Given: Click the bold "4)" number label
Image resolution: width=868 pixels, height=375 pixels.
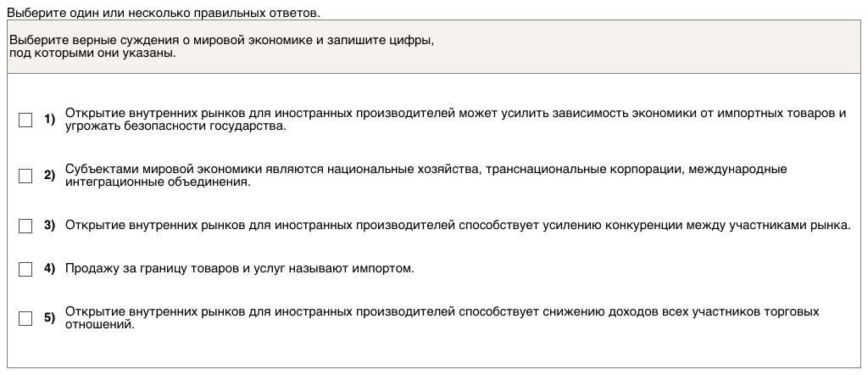Looking at the screenshot, I should [x=49, y=269].
